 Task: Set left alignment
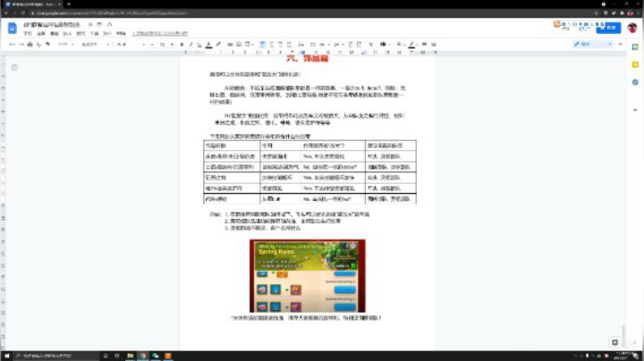coord(262,45)
